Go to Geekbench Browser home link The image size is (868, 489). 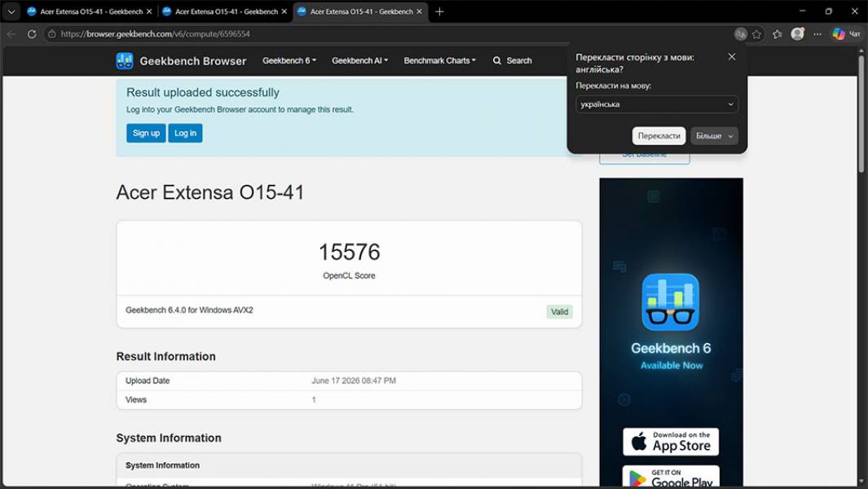[x=192, y=61]
